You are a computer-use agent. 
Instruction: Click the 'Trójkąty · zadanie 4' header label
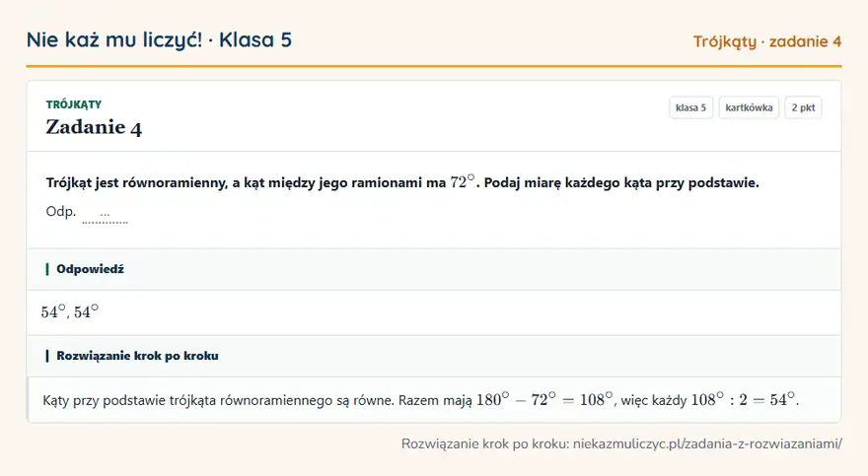[x=767, y=41]
